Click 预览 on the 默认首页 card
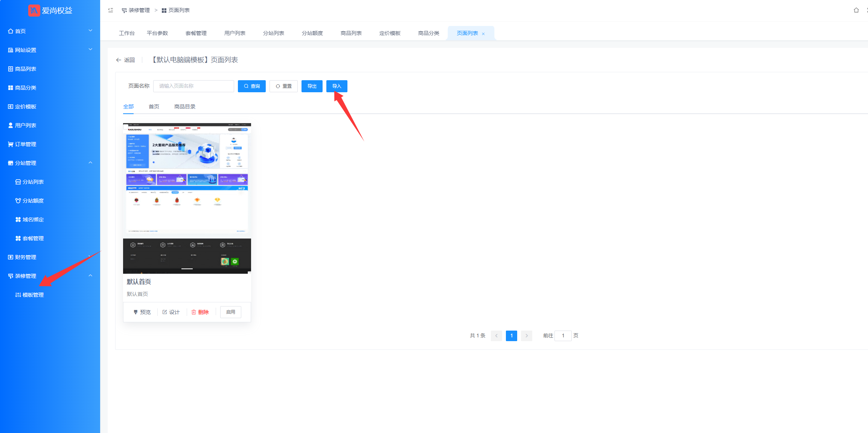The image size is (868, 433). pos(142,312)
